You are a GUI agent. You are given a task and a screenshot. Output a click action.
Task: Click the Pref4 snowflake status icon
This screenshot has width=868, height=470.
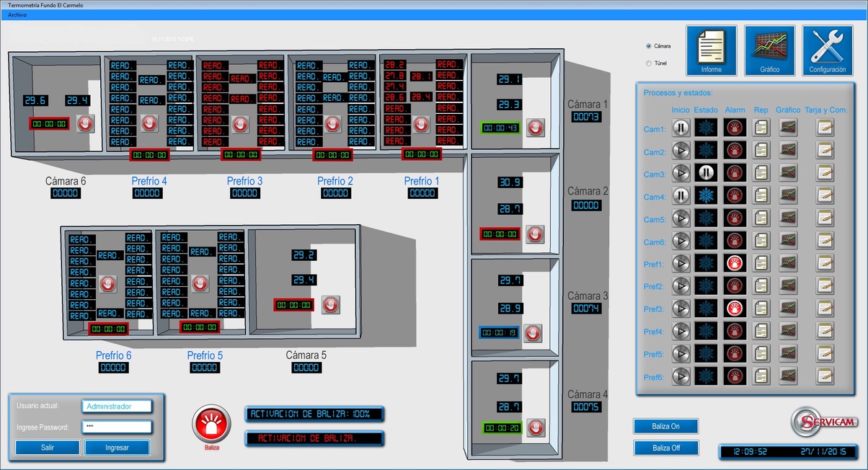tap(706, 331)
